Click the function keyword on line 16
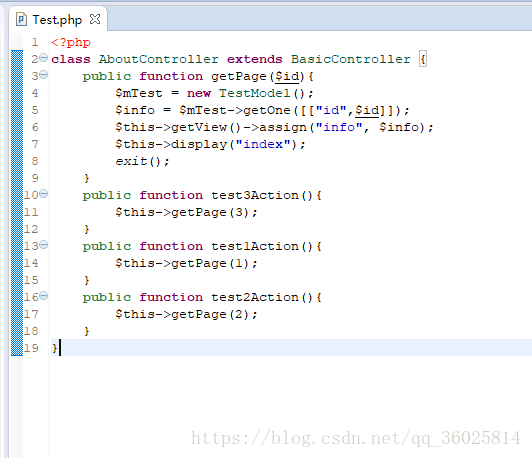Image resolution: width=532 pixels, height=458 pixels. click(171, 298)
